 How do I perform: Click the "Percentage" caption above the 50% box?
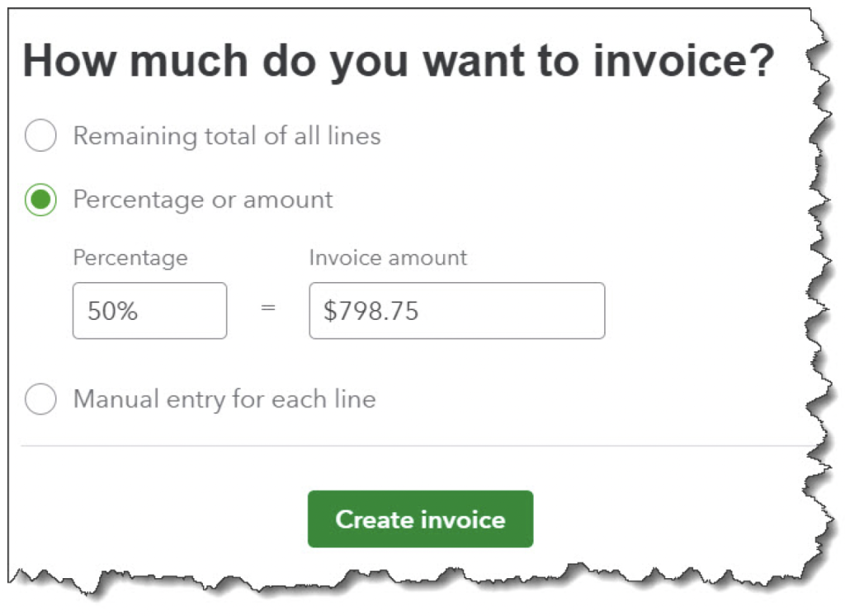point(130,258)
